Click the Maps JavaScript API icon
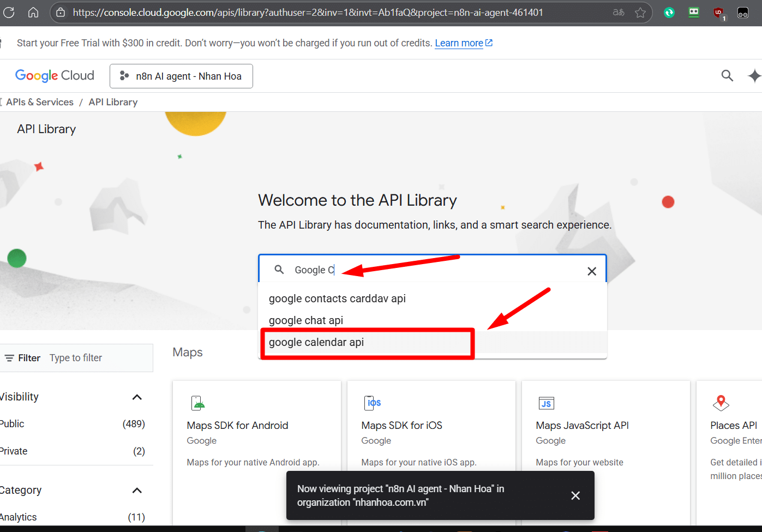Viewport: 762px width, 532px height. point(546,403)
